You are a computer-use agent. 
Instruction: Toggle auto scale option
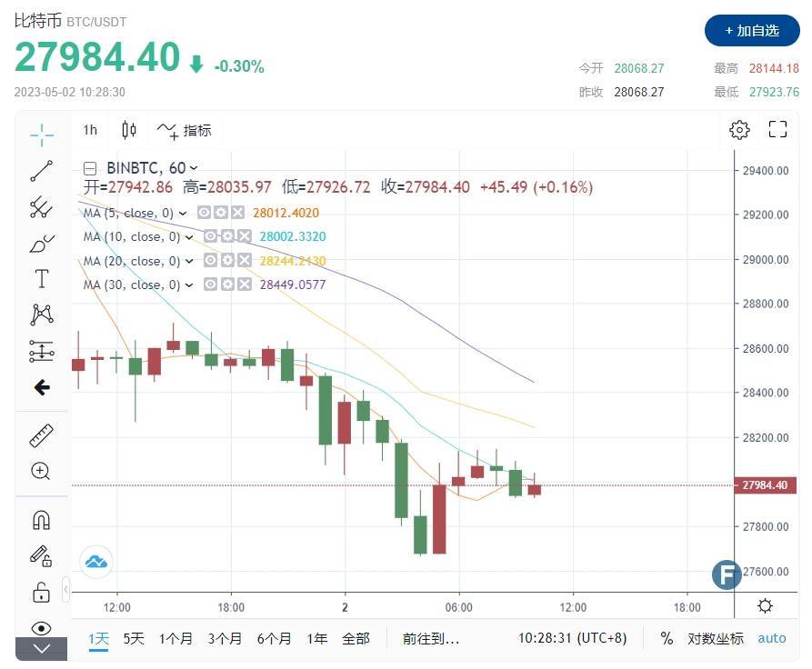(772, 639)
